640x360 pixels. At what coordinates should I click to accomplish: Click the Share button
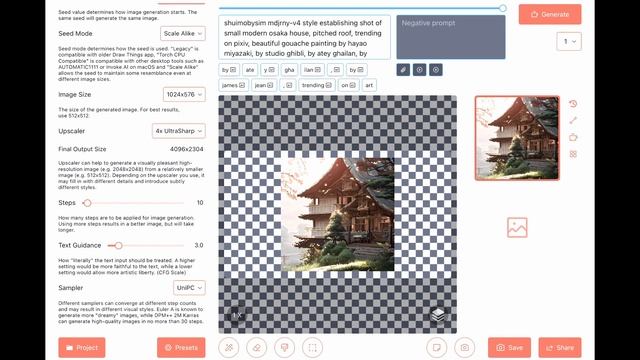point(560,348)
